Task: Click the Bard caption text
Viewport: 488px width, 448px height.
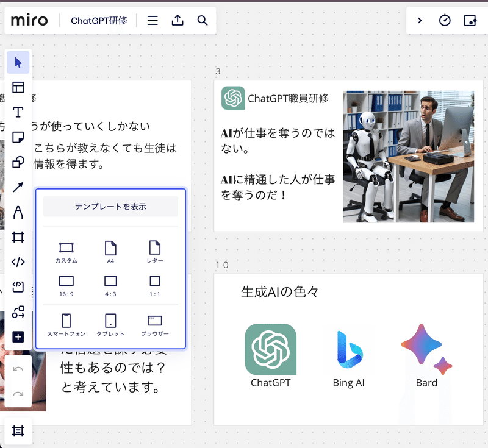Action: 426,383
